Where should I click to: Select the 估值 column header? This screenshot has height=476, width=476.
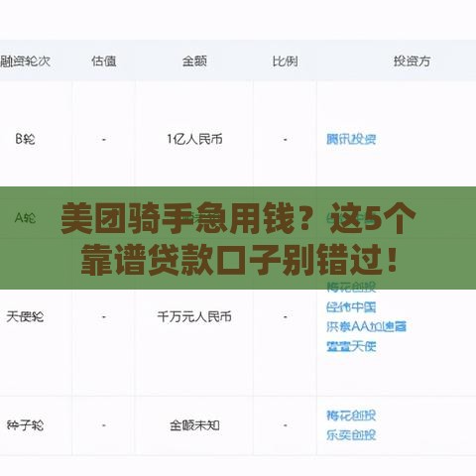pyautogui.click(x=104, y=61)
